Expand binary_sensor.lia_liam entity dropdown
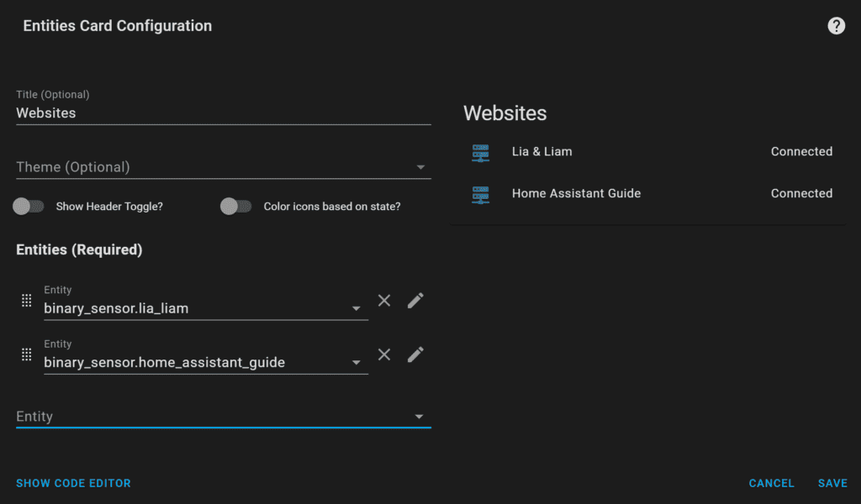 pos(357,309)
